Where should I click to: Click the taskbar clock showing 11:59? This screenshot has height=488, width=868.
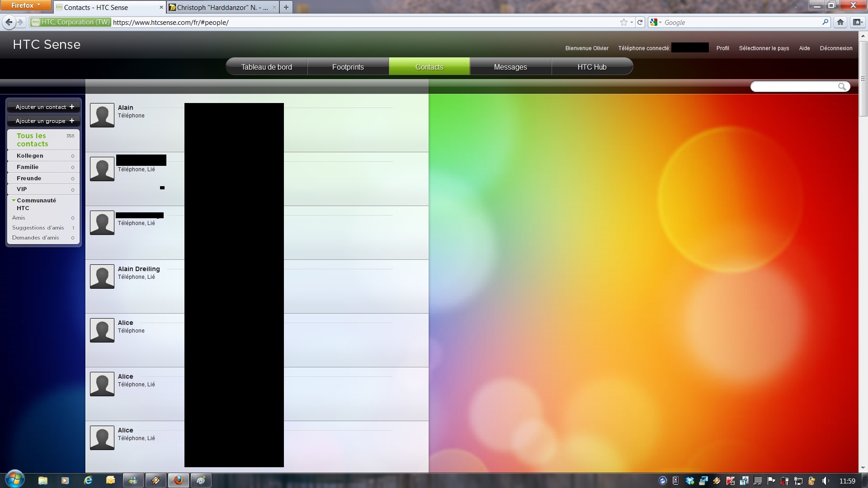tap(847, 481)
